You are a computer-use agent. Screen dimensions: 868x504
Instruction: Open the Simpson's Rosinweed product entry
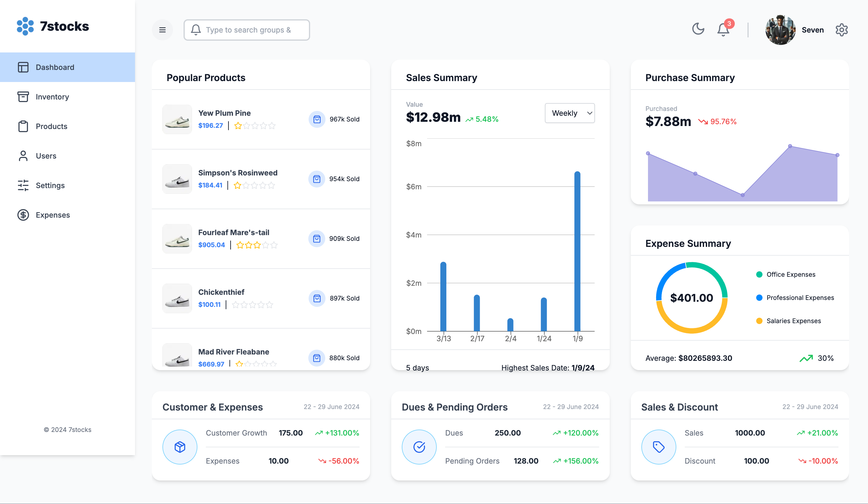coord(238,173)
